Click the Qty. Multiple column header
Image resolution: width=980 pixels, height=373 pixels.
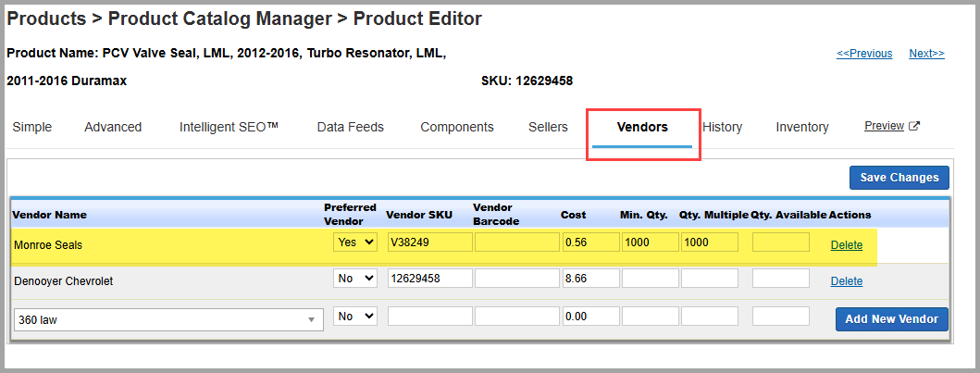pyautogui.click(x=713, y=215)
